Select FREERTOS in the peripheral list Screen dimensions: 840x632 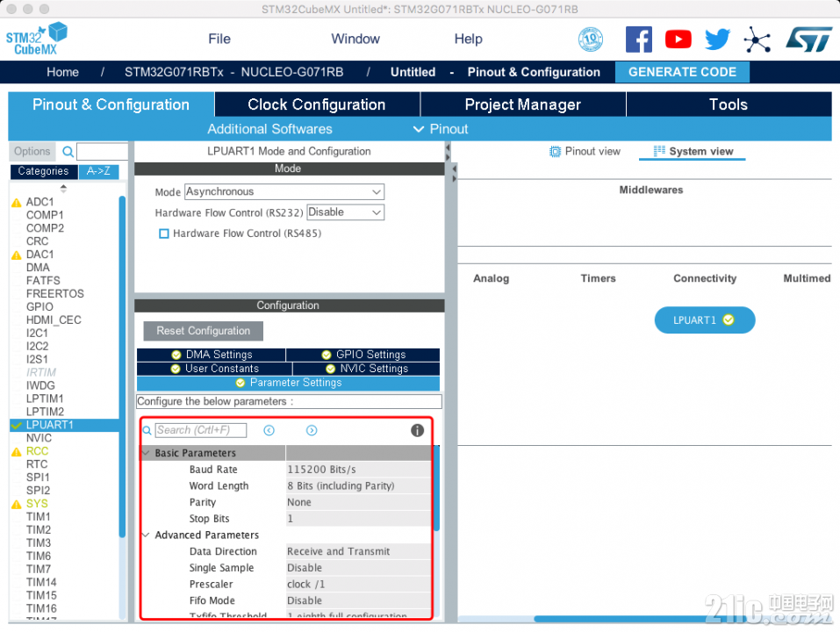coord(55,294)
